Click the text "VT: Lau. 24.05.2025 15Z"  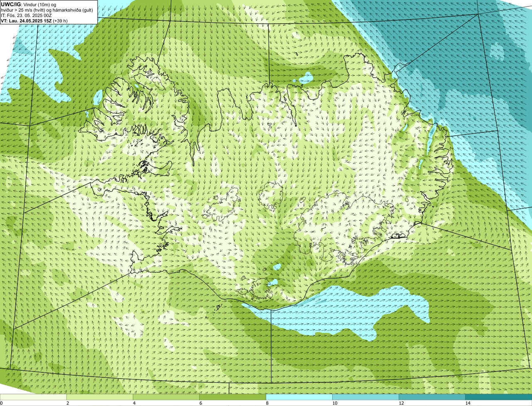[26, 21]
